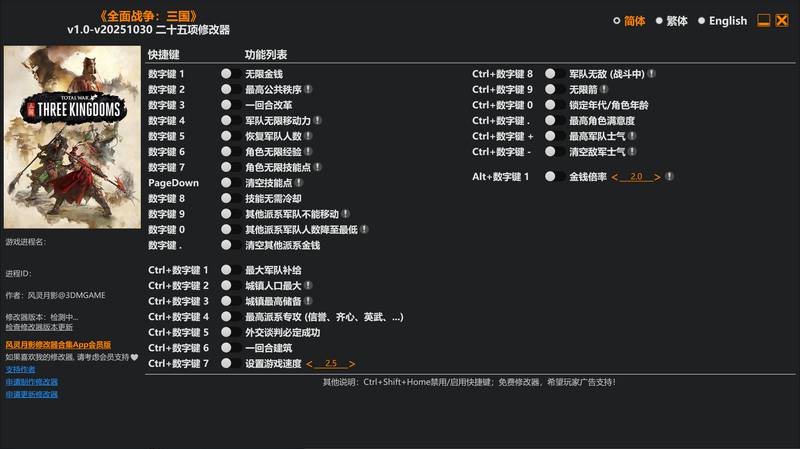Toggle 清空敌军士气 switch
The height and width of the screenshot is (449, 800).
(x=555, y=152)
